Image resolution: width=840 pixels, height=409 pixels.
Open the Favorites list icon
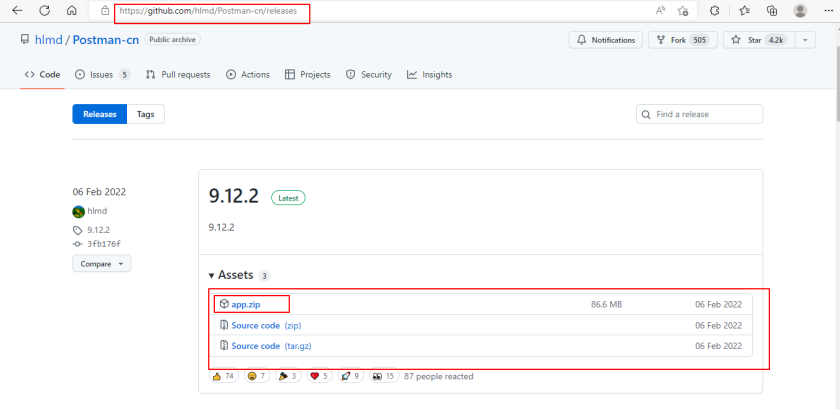(x=744, y=10)
